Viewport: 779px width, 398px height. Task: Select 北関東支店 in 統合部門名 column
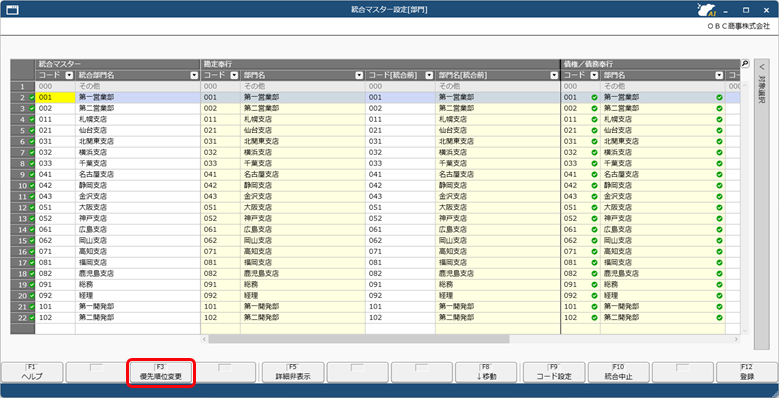coord(138,141)
